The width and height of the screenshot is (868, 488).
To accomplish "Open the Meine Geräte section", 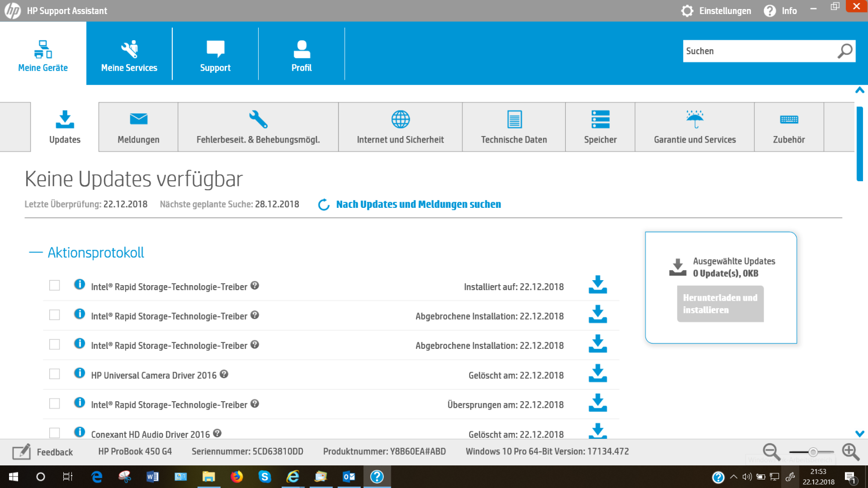I will [43, 53].
